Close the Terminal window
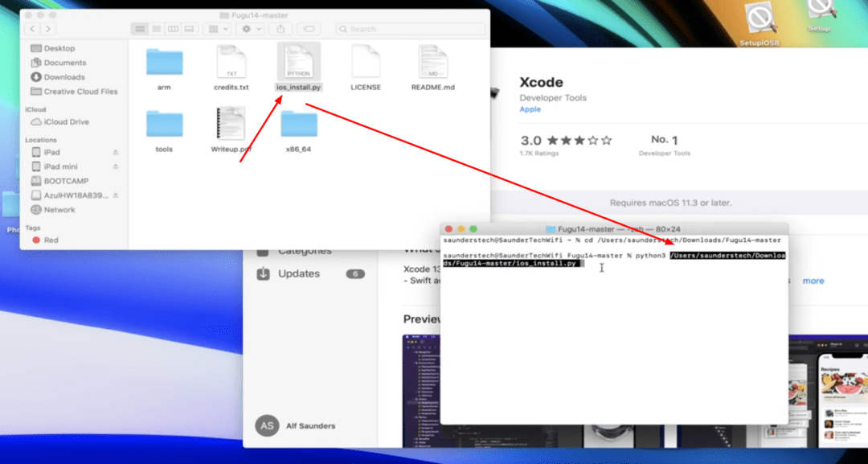Screen dimensions: 868x464 (x=449, y=229)
